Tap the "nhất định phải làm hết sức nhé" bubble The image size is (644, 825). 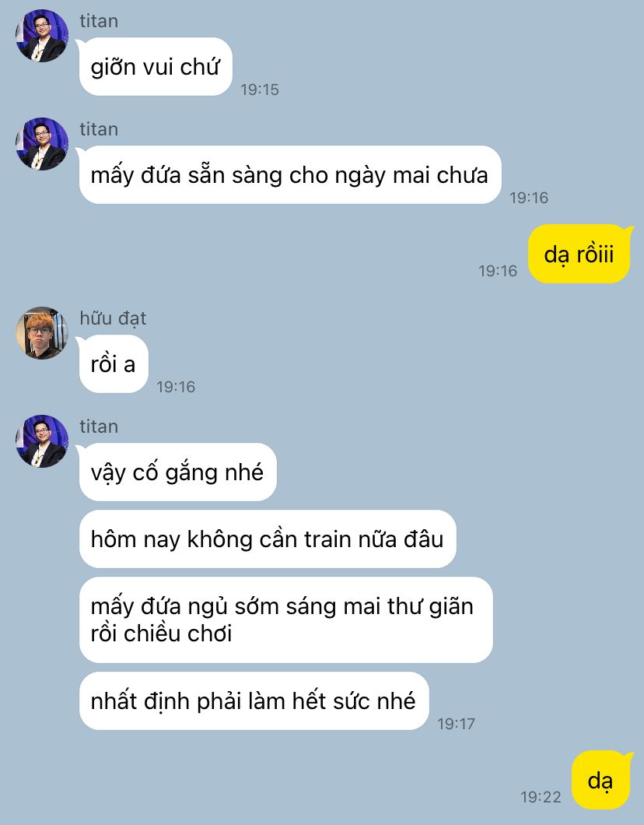click(x=254, y=700)
